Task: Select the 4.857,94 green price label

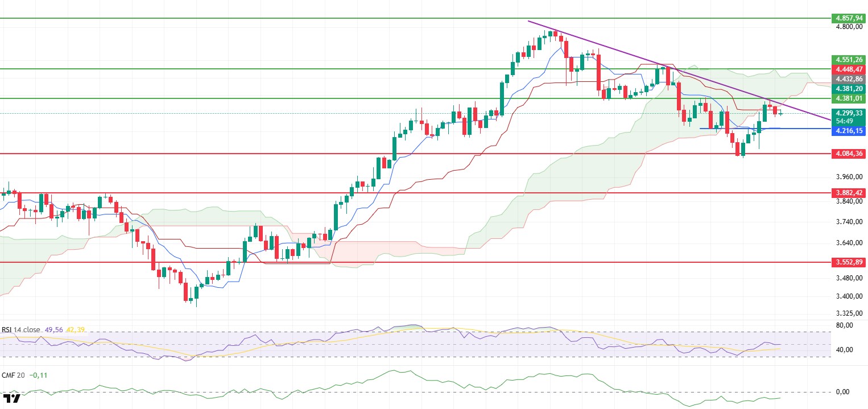Action: (x=848, y=18)
